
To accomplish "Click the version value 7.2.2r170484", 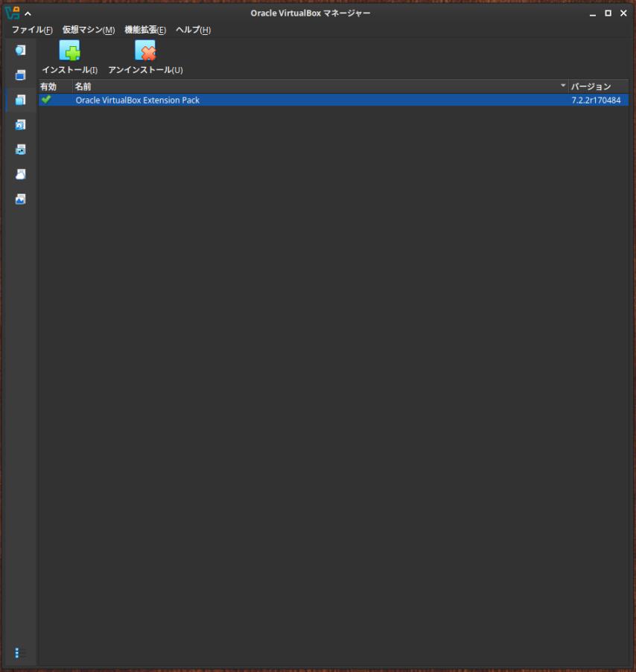I will tap(596, 100).
